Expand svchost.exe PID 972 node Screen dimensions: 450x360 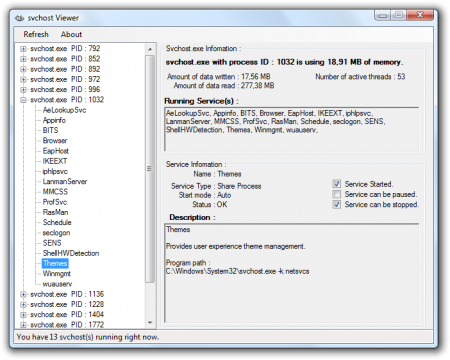point(23,79)
